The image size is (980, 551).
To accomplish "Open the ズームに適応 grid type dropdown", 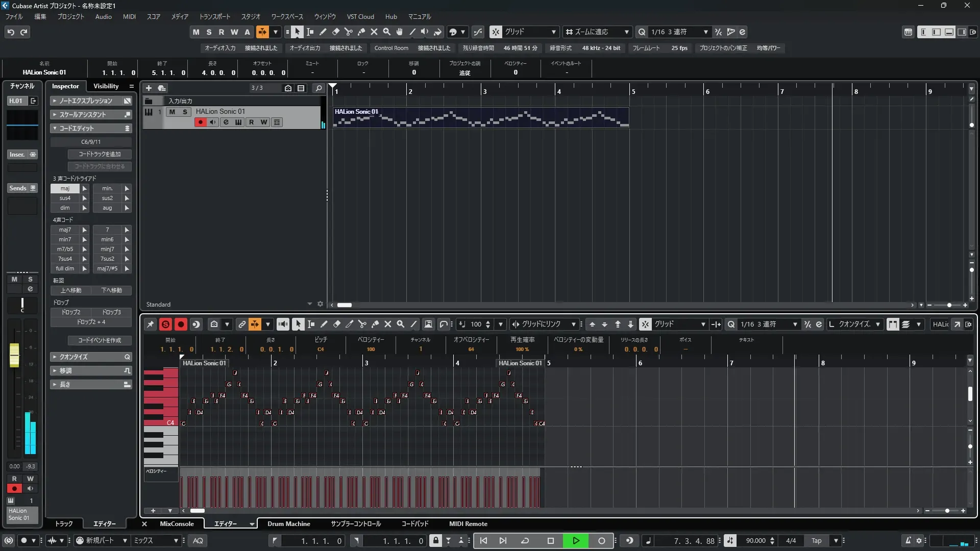I will (626, 32).
